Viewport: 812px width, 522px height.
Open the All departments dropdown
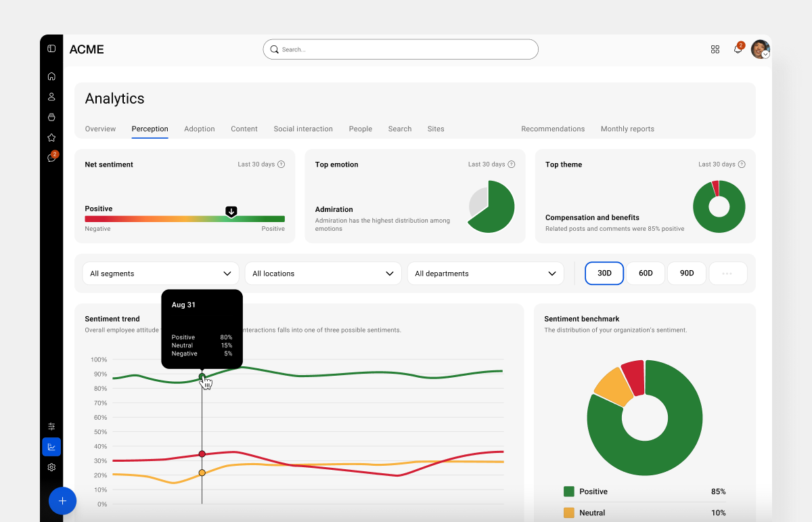(x=485, y=273)
